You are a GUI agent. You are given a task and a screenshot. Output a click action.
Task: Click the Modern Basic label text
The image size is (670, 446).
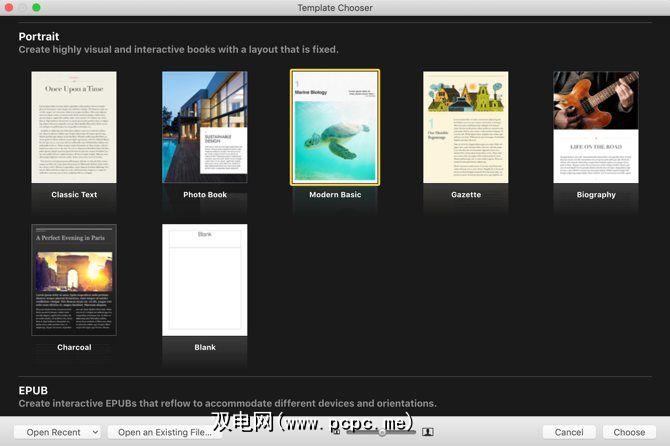(335, 195)
